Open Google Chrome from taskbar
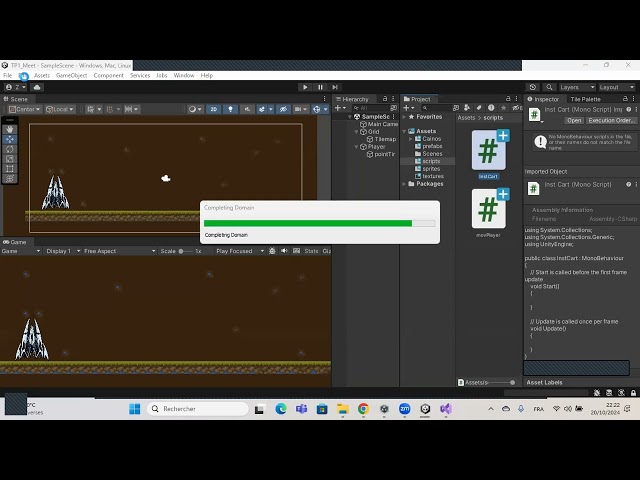 coord(363,409)
